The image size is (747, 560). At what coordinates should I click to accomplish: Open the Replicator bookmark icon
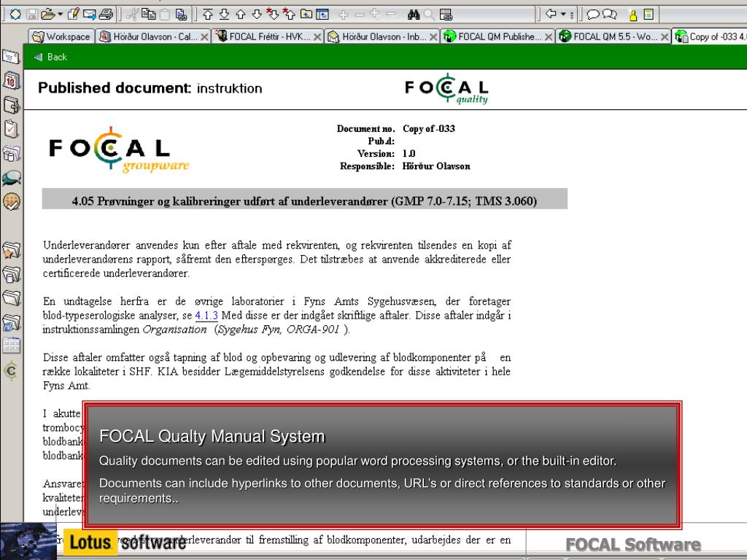point(11,153)
